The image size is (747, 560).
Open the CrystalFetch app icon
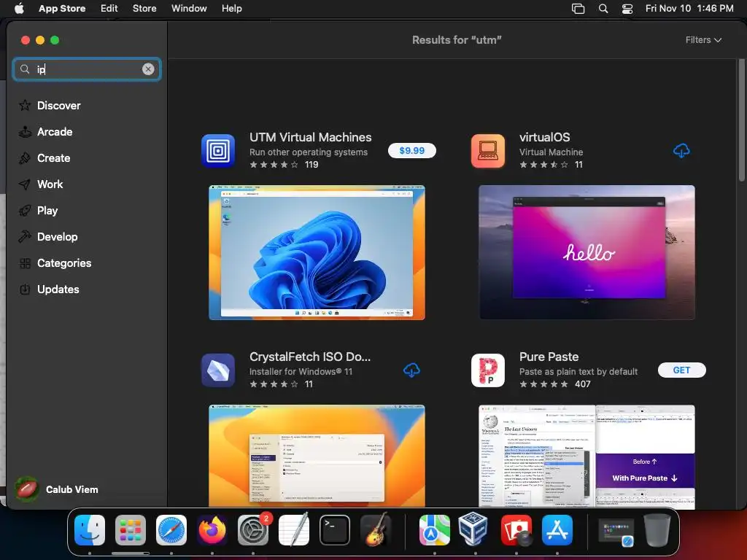[218, 370]
